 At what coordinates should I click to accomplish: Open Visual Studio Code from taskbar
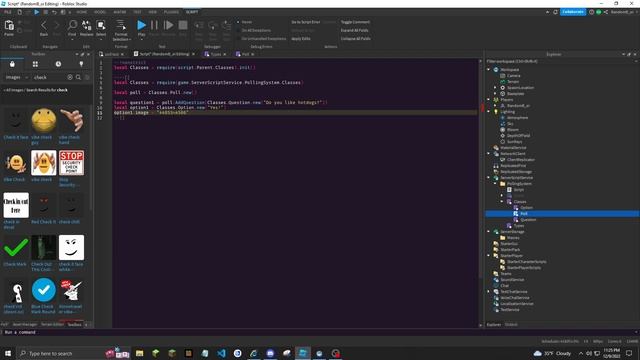[x=221, y=353]
